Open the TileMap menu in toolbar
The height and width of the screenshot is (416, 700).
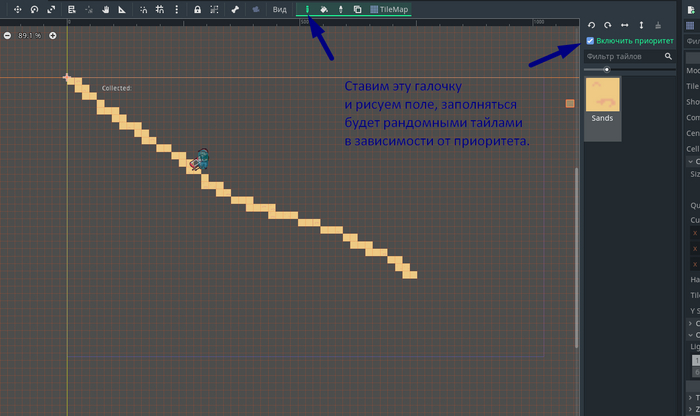click(388, 9)
